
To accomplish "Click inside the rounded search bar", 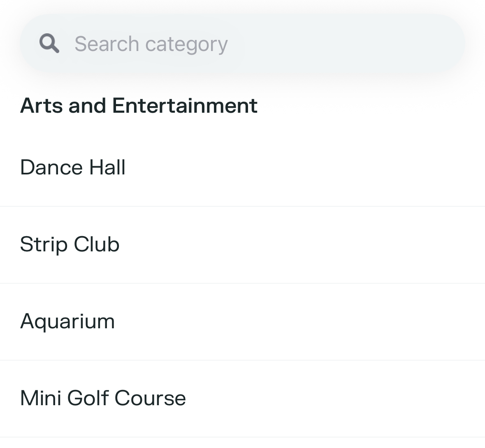I will click(x=329, y=44).
